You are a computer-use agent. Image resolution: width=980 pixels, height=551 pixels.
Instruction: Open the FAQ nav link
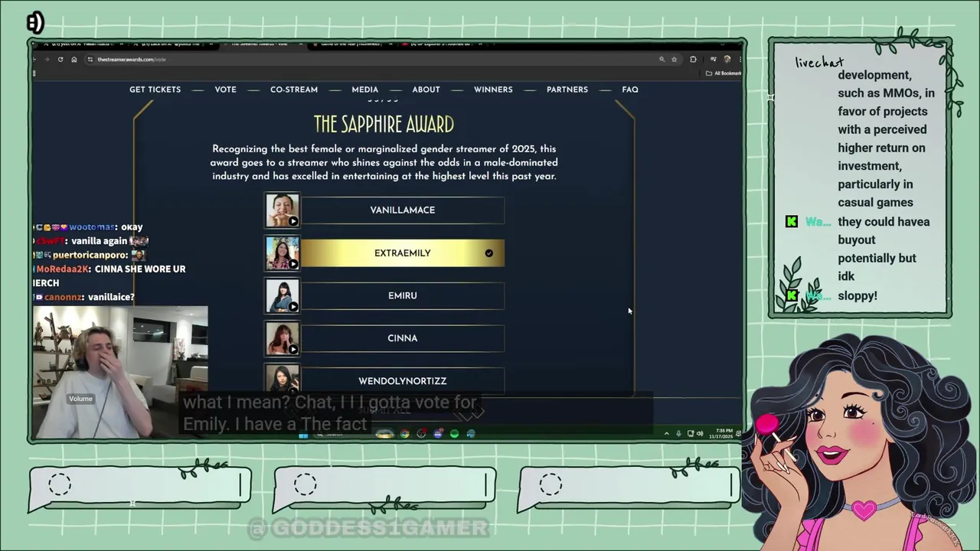click(x=630, y=90)
